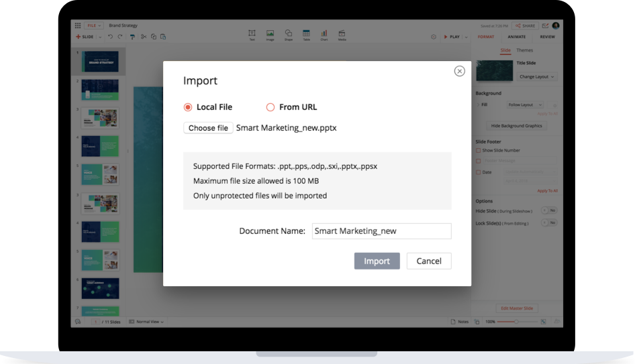The width and height of the screenshot is (635, 364).
Task: Click the Choose file button
Action: coord(208,128)
